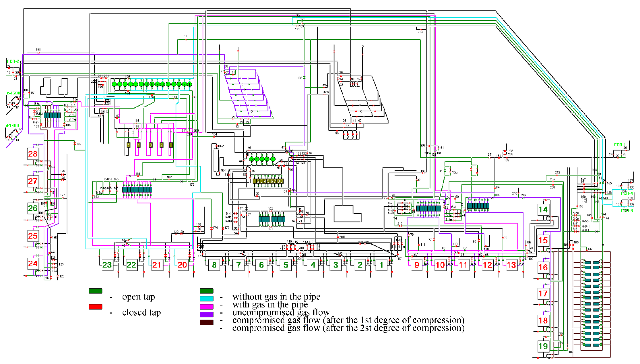The image size is (640, 364).
Task: Select the magenta legend color swatch
Action: pyautogui.click(x=207, y=306)
